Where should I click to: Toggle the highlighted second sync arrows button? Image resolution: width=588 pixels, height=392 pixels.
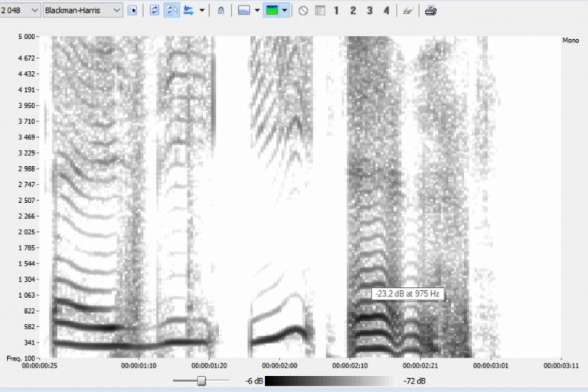pyautogui.click(x=172, y=11)
